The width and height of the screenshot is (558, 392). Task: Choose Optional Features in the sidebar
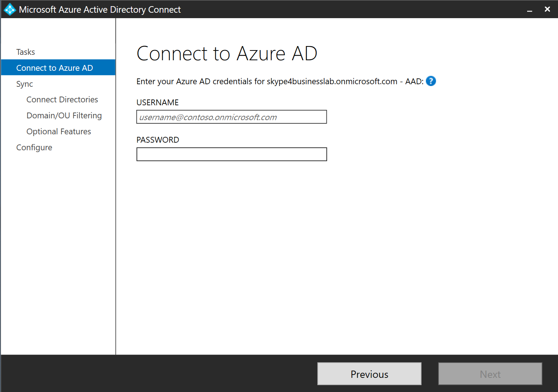[x=58, y=131]
